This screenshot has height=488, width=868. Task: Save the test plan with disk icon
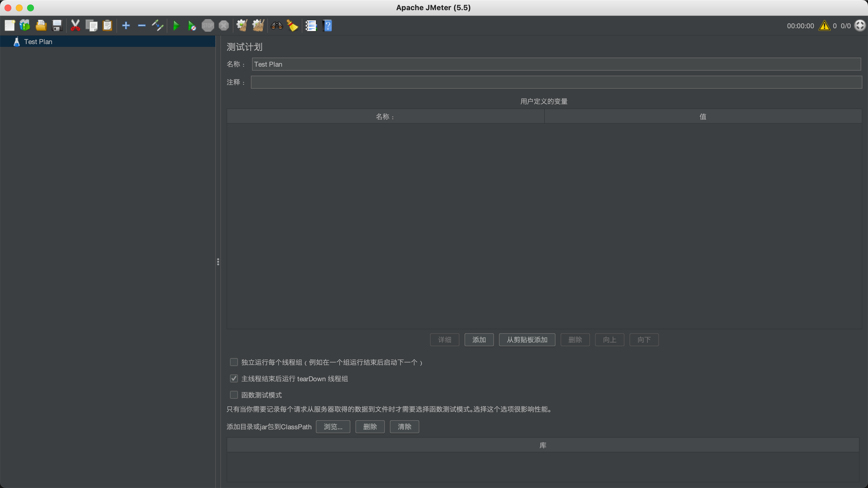coord(57,26)
